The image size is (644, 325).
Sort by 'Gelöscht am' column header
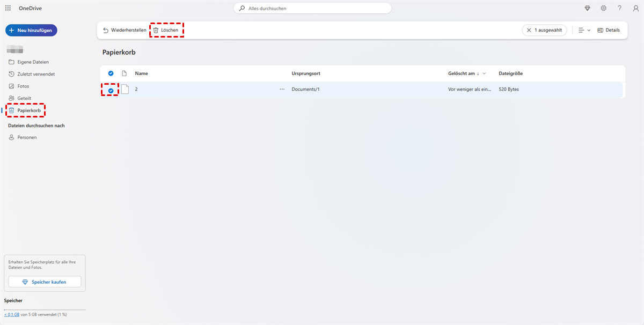point(467,73)
